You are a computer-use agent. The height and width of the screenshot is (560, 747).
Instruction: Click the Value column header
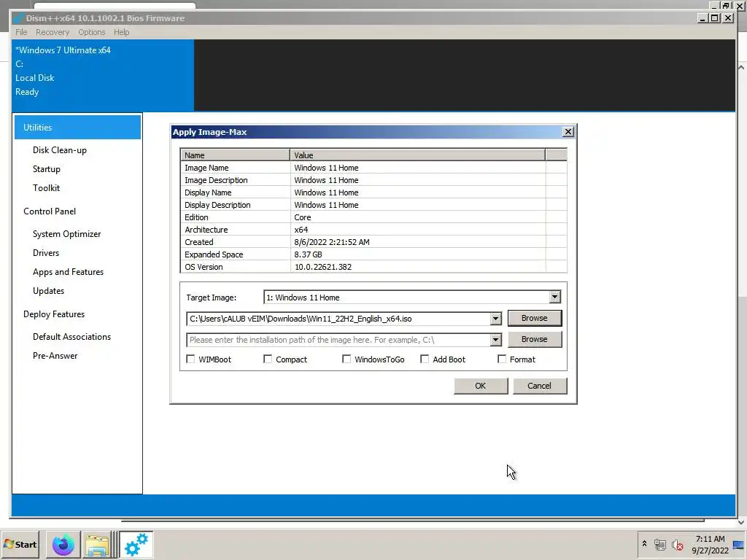[418, 155]
